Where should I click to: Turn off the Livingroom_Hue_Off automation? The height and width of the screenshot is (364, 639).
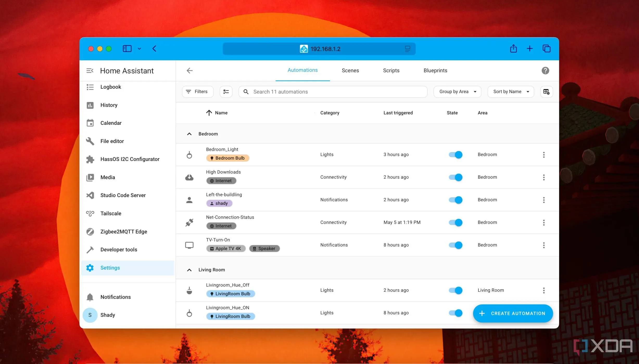click(455, 290)
